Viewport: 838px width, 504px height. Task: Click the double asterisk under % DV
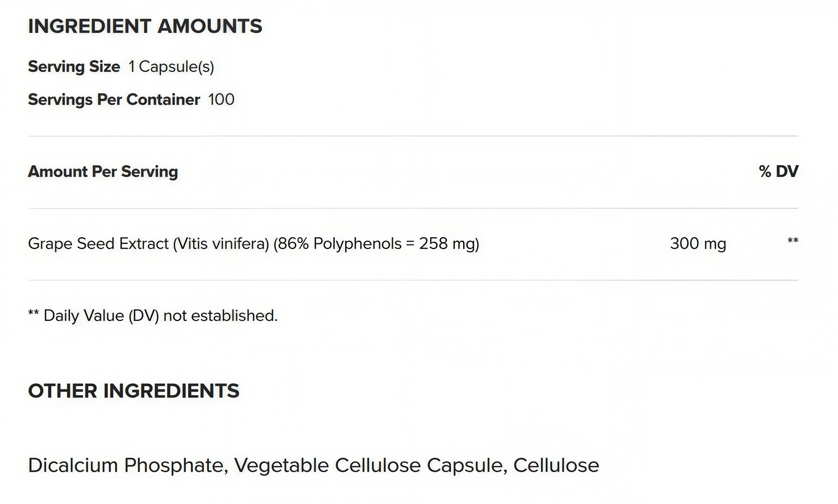click(x=792, y=241)
